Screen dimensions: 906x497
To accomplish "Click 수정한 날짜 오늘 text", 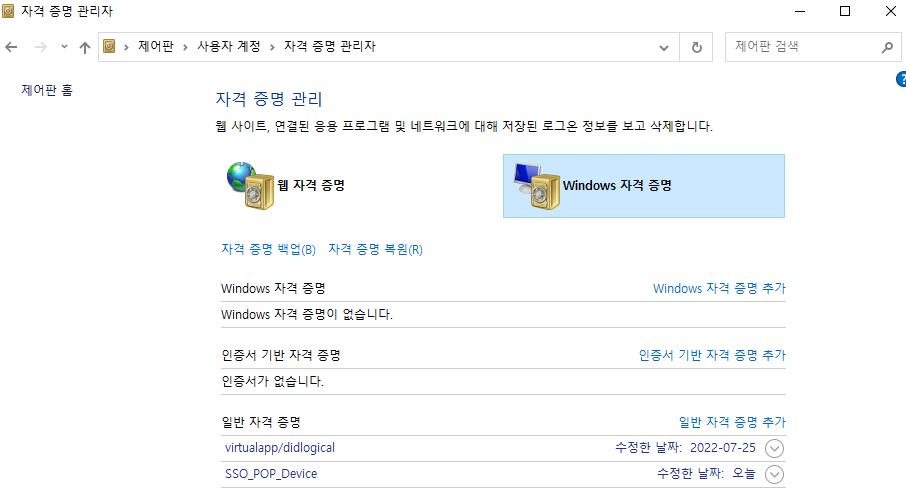I will coord(707,474).
